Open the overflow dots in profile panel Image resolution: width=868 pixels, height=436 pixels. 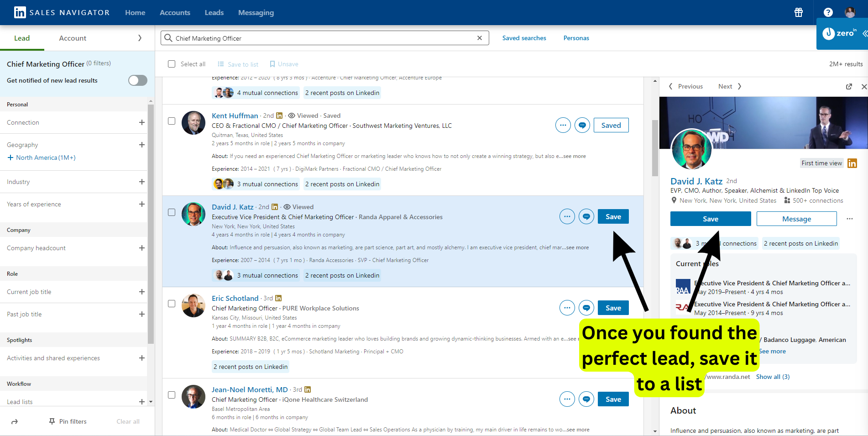(850, 219)
